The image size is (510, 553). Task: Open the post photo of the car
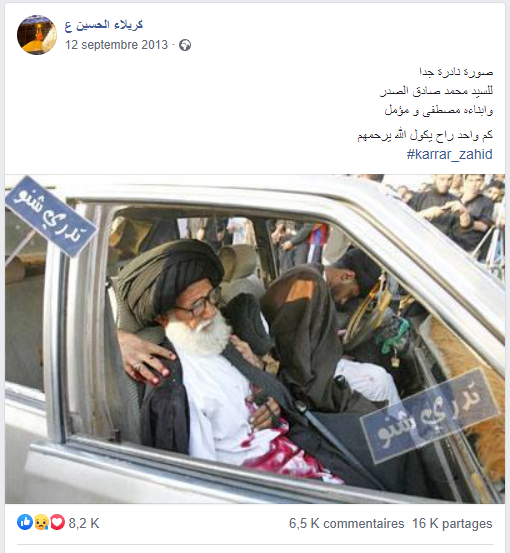tap(255, 339)
